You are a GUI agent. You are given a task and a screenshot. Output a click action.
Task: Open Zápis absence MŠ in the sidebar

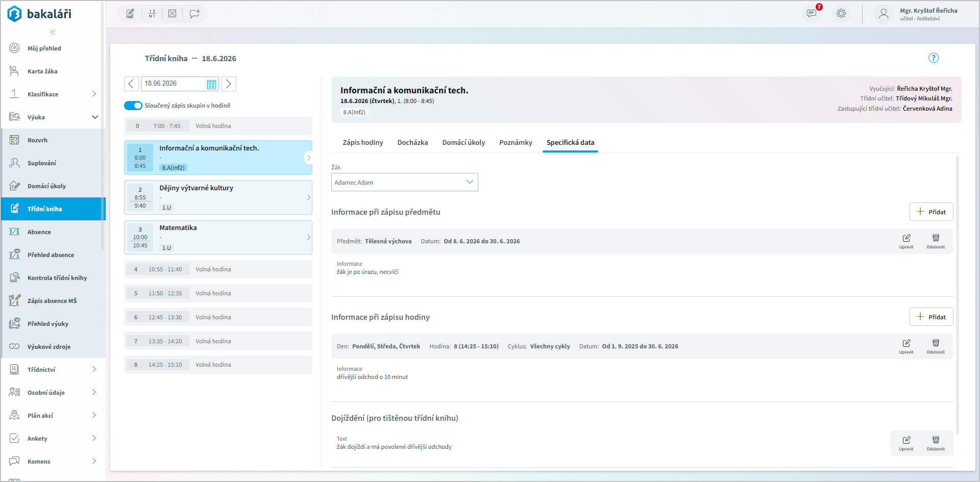pyautogui.click(x=52, y=301)
